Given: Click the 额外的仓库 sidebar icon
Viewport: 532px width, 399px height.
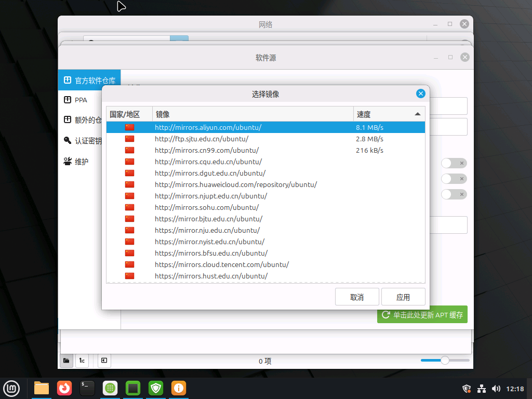Looking at the screenshot, I should pos(68,119).
